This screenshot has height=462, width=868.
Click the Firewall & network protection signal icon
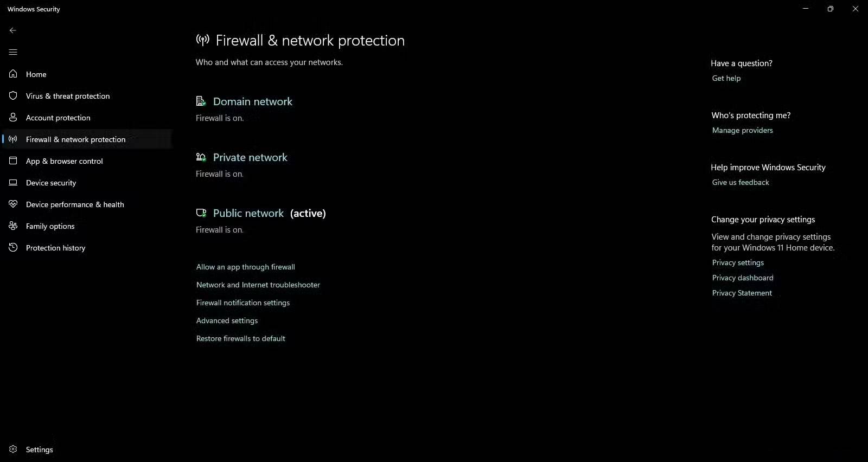pyautogui.click(x=13, y=139)
